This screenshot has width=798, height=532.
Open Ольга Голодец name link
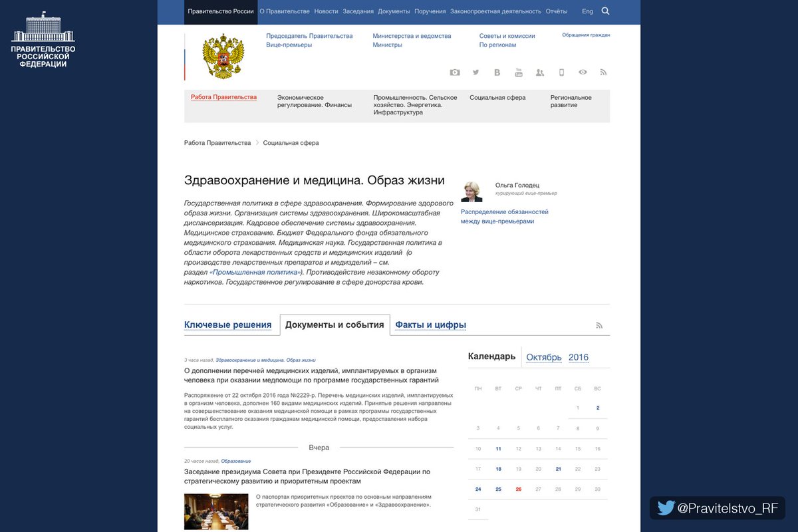tap(517, 185)
